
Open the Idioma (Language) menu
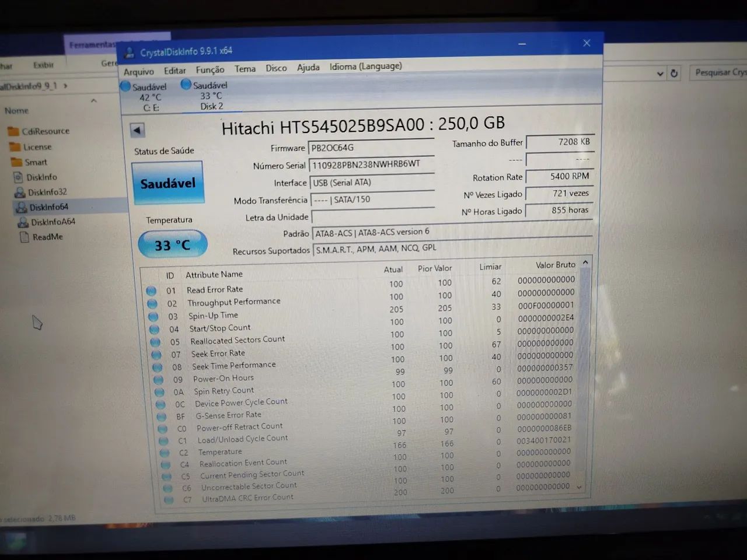click(x=365, y=66)
